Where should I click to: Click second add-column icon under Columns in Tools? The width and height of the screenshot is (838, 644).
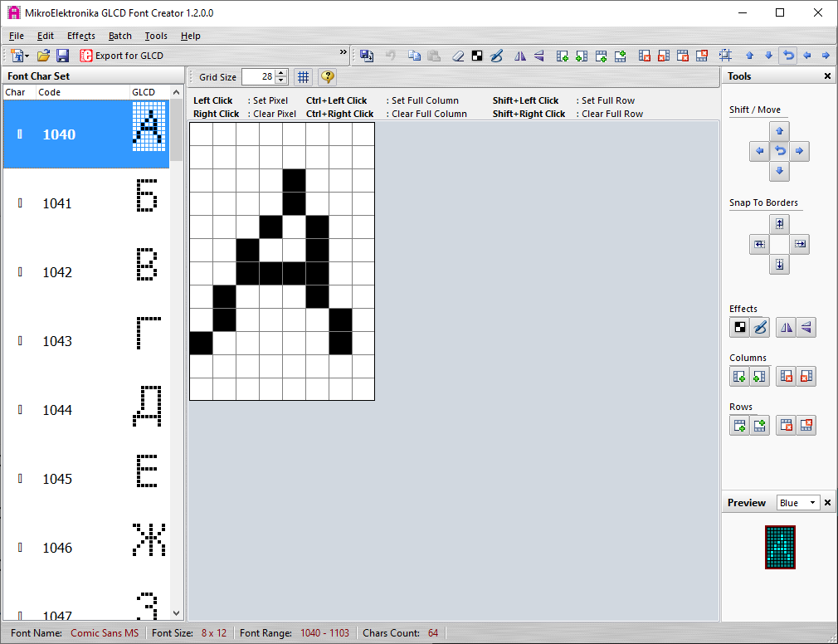[x=760, y=376]
